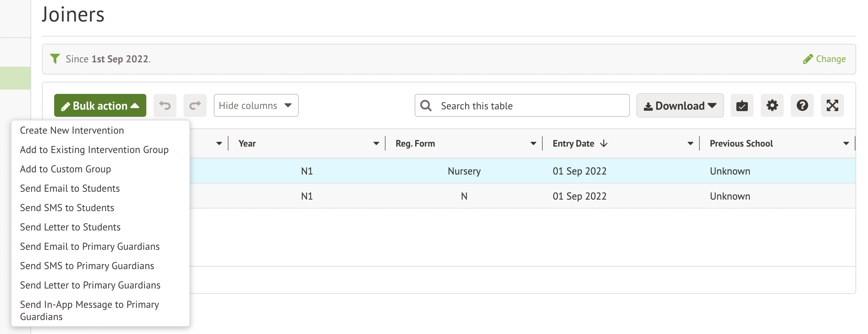Choose Send Email to Primary Guardians
The height and width of the screenshot is (334, 868).
90,247
